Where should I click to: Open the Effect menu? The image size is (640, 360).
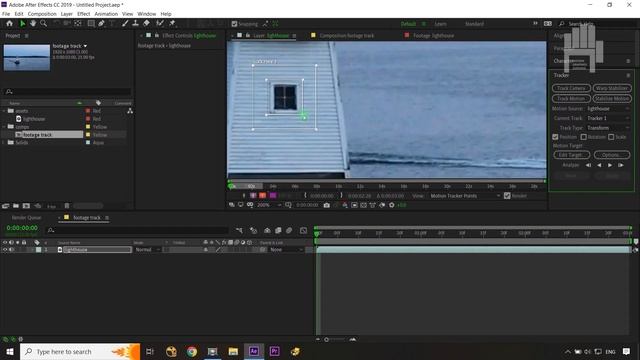tap(84, 14)
